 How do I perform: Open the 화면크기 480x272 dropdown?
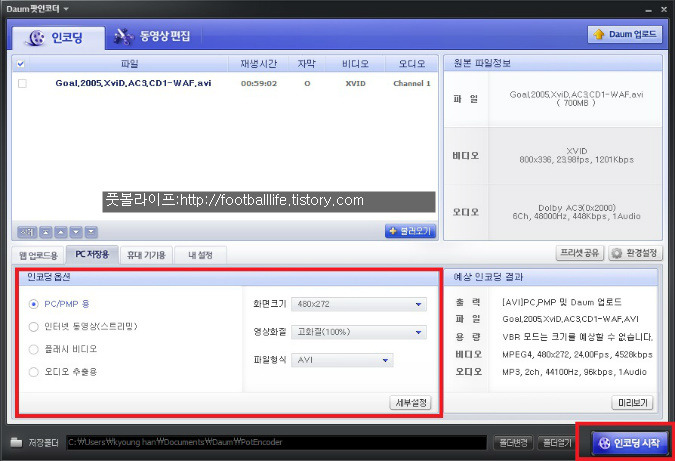[x=359, y=304]
